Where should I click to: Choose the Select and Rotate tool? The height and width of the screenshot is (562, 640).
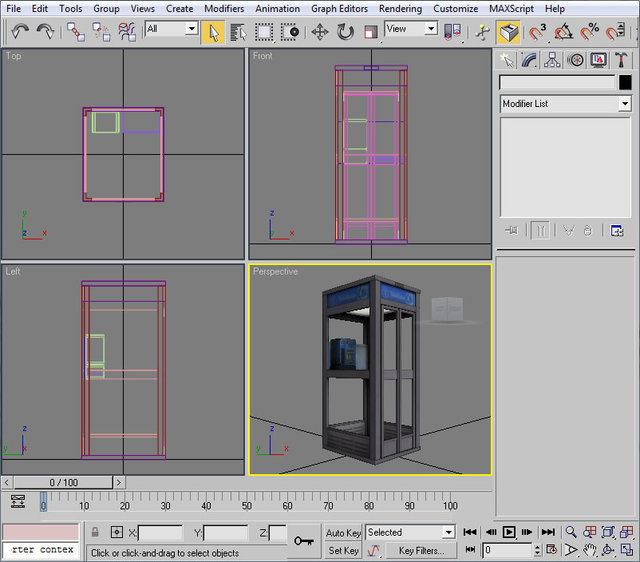click(x=345, y=32)
